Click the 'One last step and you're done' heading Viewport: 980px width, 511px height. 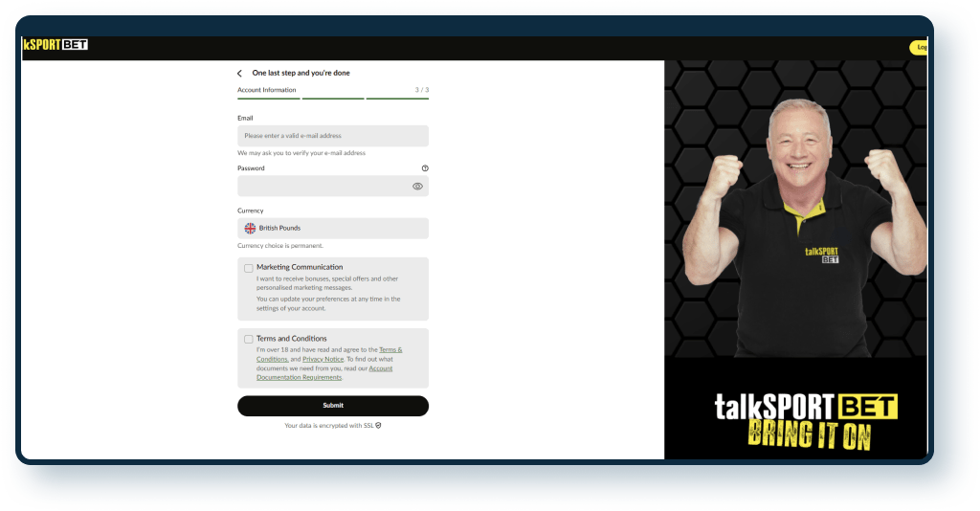301,73
